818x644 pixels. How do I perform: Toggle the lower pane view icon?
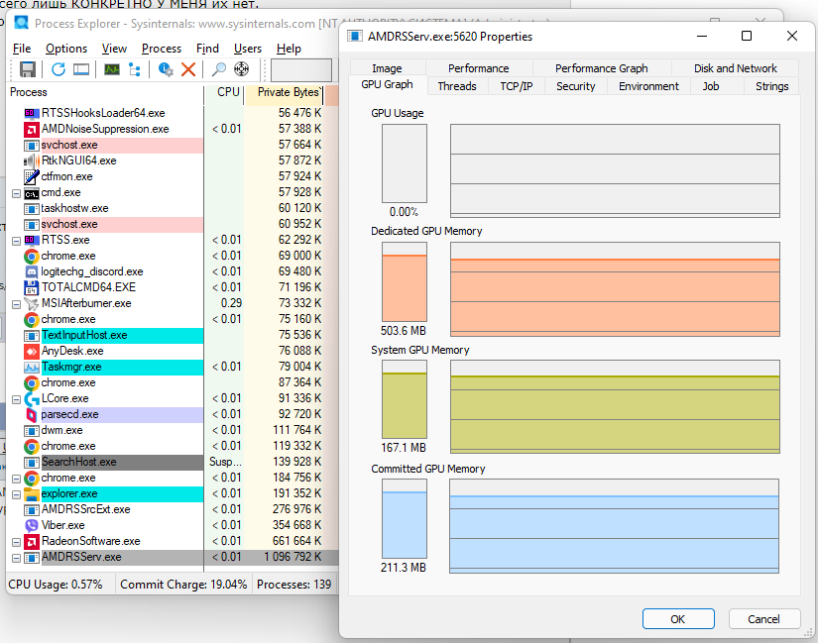tap(81, 69)
